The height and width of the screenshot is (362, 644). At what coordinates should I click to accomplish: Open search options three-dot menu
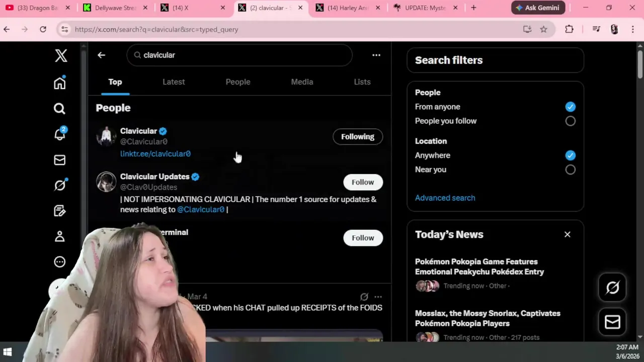(376, 55)
